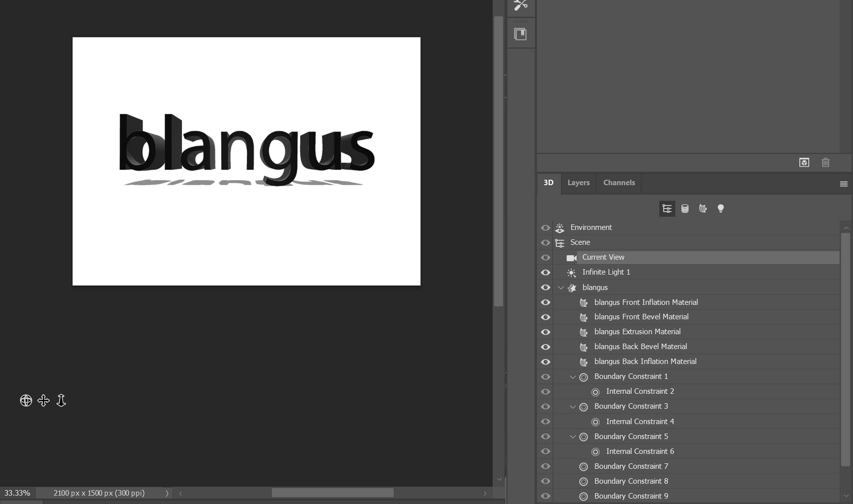Click the horizontal canvas scrollbar thumb

click(333, 493)
